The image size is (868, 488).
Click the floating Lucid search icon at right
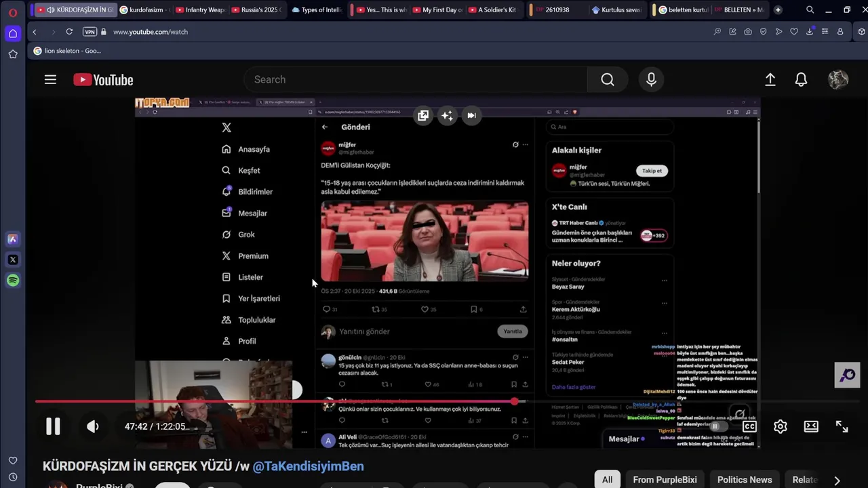pyautogui.click(x=847, y=375)
